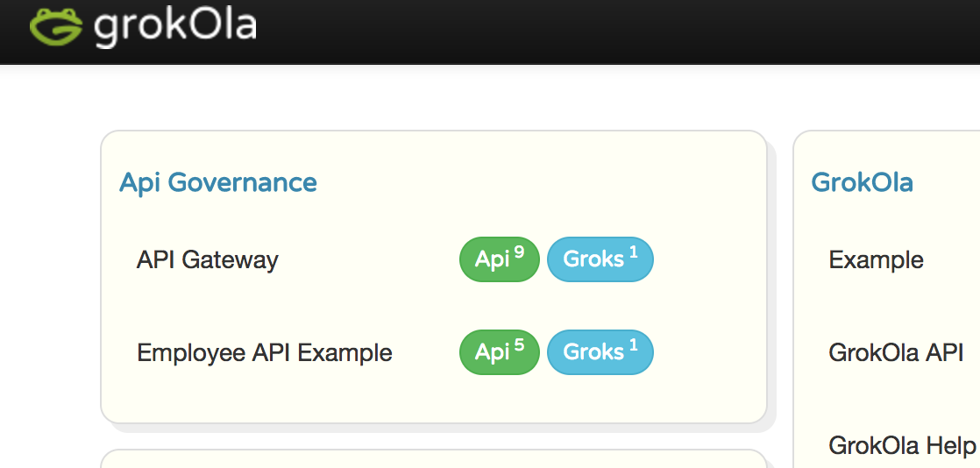The image size is (980, 468).
Task: Click count 5 on Employee API Example's Api badge
Action: click(519, 345)
